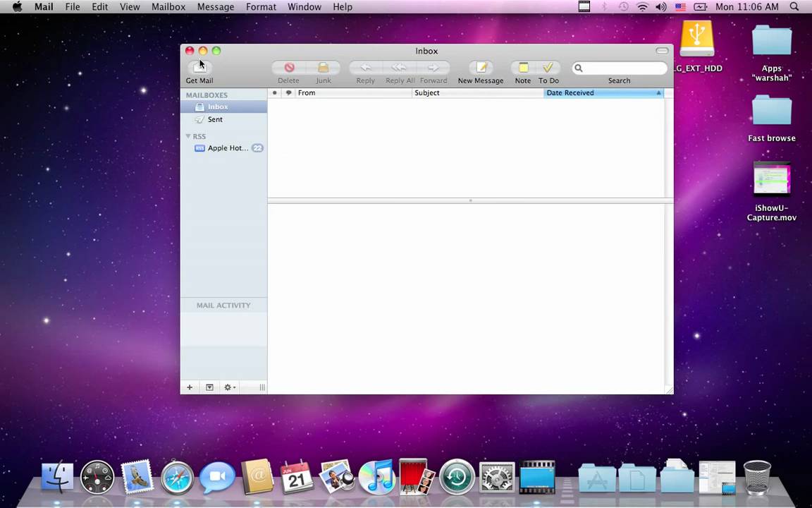Open the Applications stack in the Dock

point(597,478)
